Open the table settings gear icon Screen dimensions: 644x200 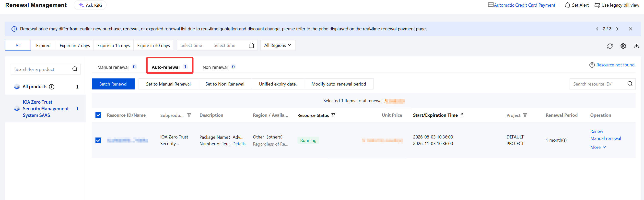click(x=623, y=46)
